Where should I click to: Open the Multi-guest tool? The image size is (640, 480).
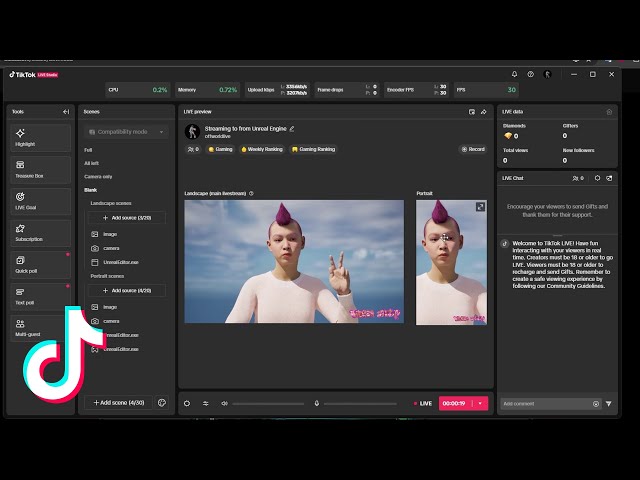pos(40,328)
